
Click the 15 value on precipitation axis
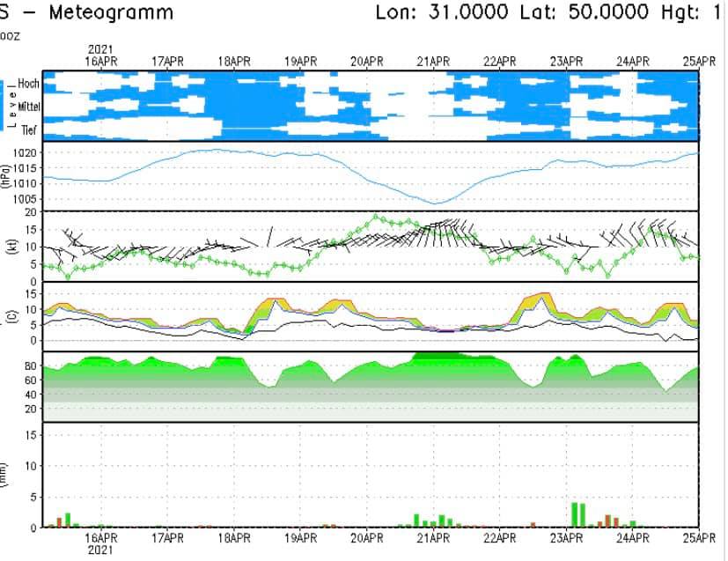click(30, 434)
